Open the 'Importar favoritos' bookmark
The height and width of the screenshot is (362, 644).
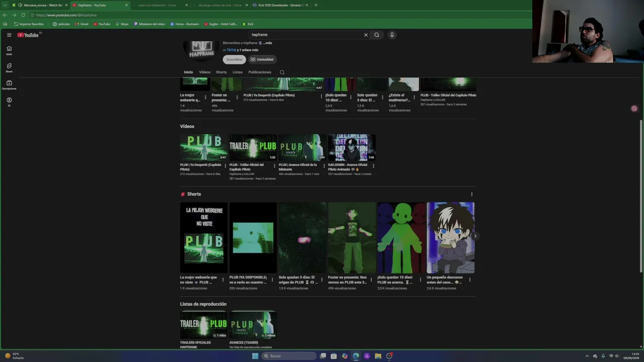[29, 24]
